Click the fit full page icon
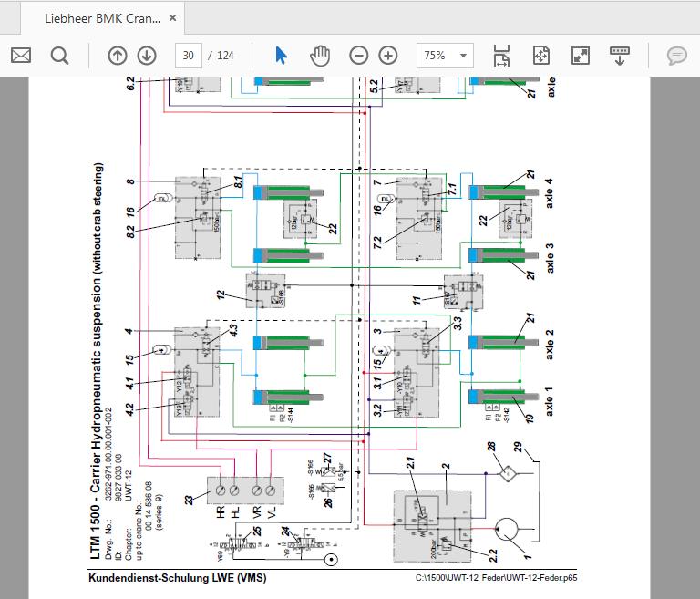 coord(540,56)
